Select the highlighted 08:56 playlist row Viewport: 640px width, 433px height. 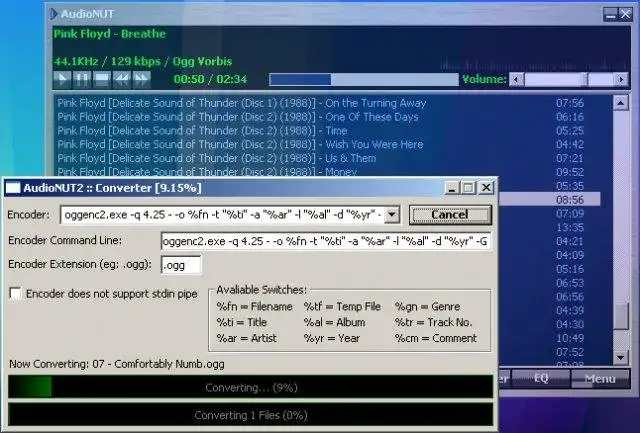pos(549,200)
